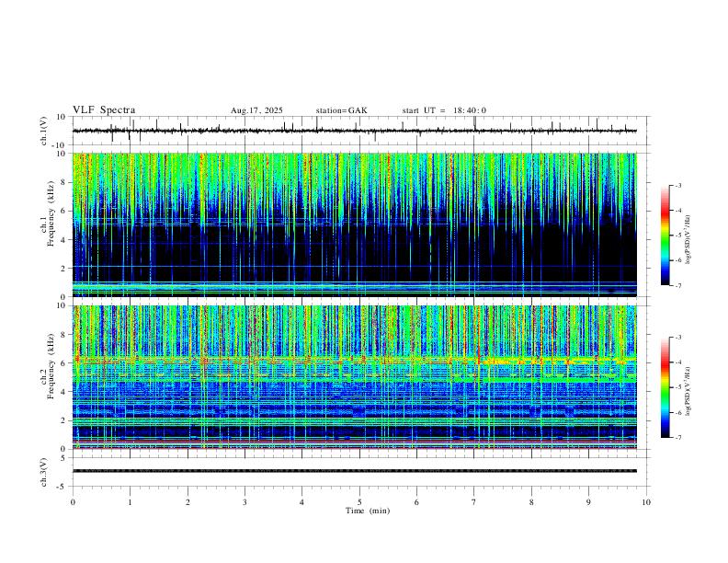
Task: Click the 'station=GAK' label
Action: tap(342, 110)
